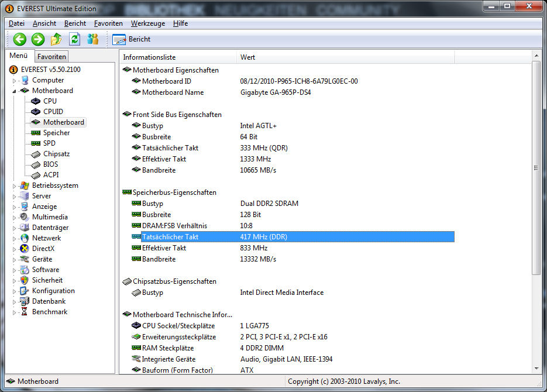Viewport: 547px width, 392px height.
Task: Expand the Betriebssystem tree node
Action: [x=14, y=186]
